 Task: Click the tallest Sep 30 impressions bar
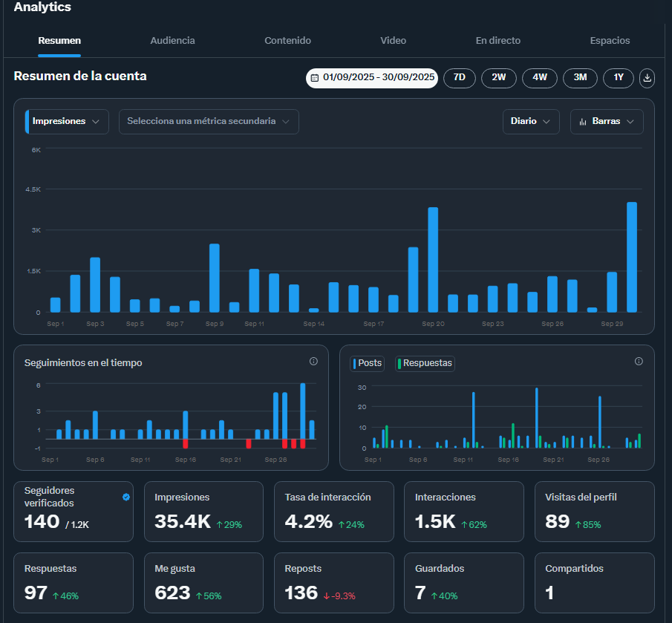pyautogui.click(x=632, y=257)
